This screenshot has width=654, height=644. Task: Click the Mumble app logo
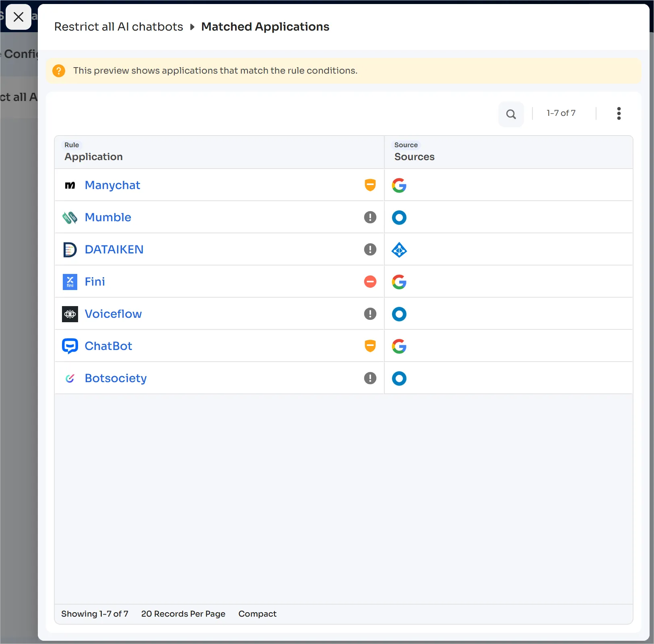(70, 217)
